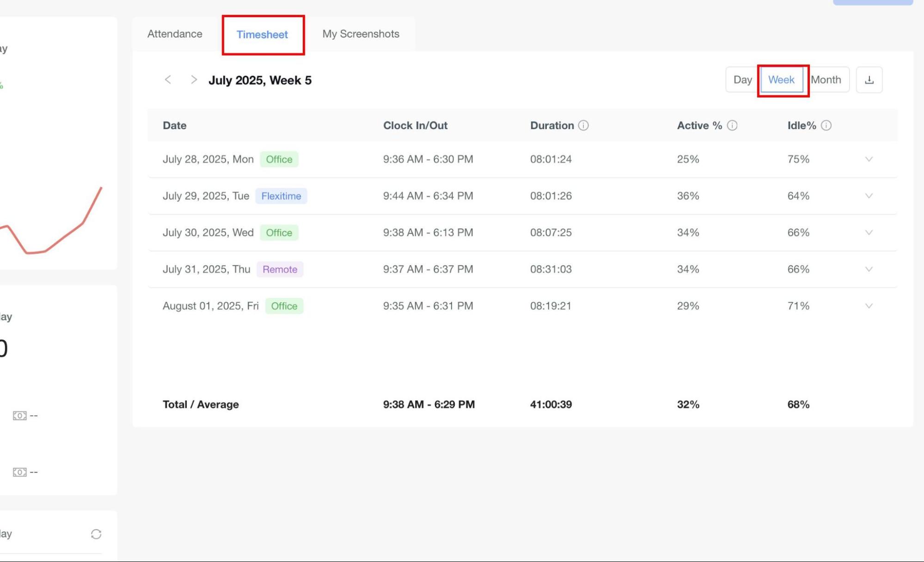The width and height of the screenshot is (924, 562).
Task: Open the My Screenshots tab
Action: (361, 34)
